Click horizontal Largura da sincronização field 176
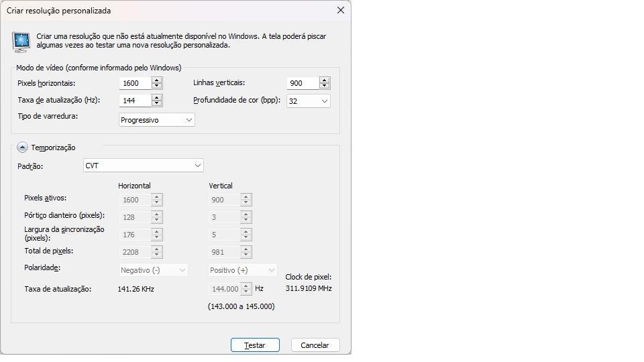644x362 pixels. [x=135, y=235]
